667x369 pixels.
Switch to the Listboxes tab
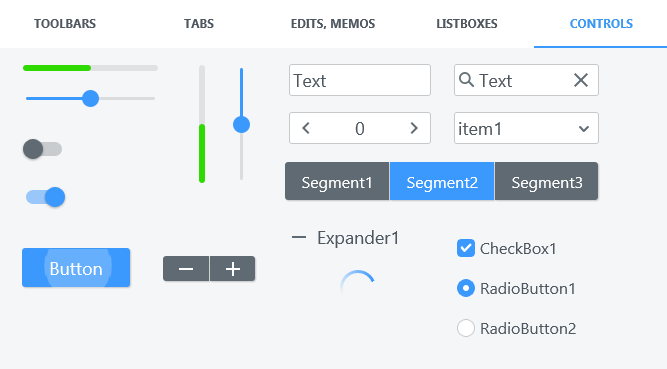(467, 23)
